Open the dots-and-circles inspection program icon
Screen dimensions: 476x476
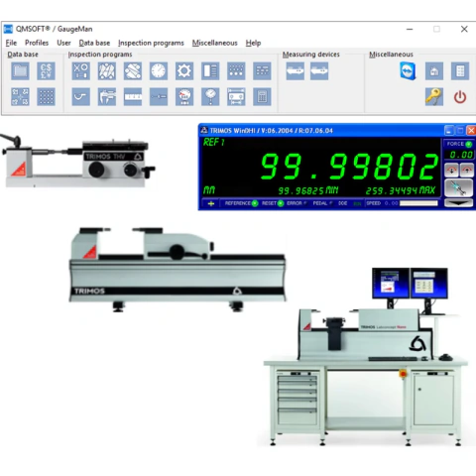tap(236, 71)
